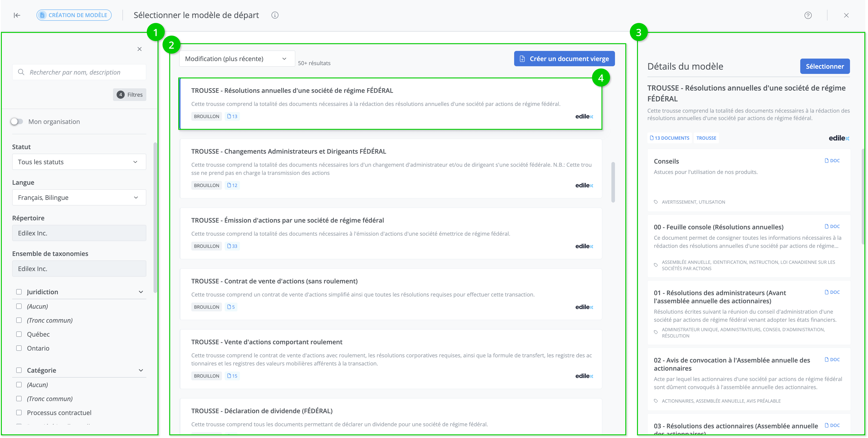Click the search magnifier icon
868x438 pixels.
(x=21, y=72)
